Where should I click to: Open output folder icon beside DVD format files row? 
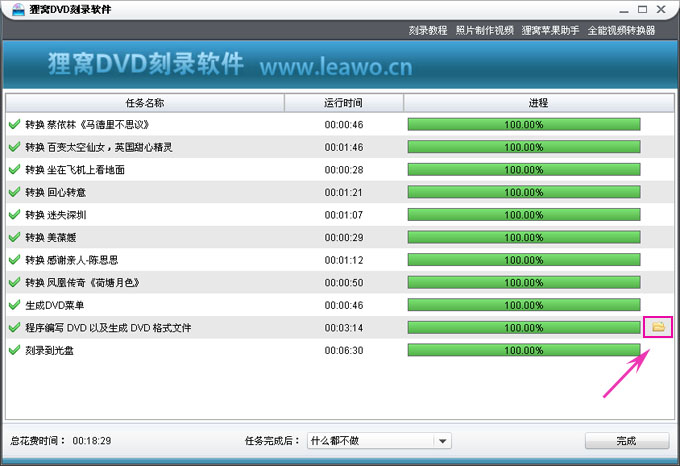tap(658, 327)
